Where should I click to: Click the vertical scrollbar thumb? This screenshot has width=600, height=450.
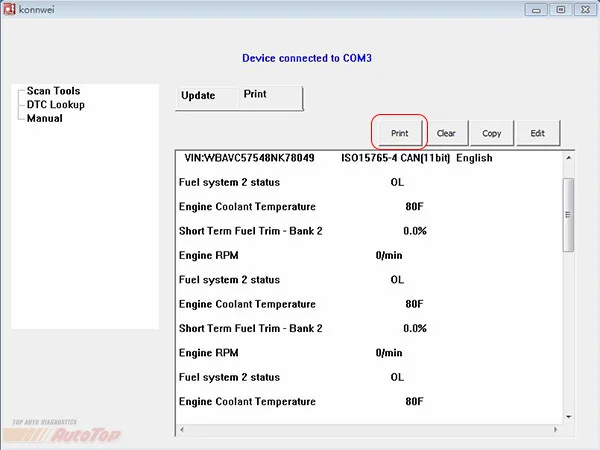pyautogui.click(x=569, y=215)
